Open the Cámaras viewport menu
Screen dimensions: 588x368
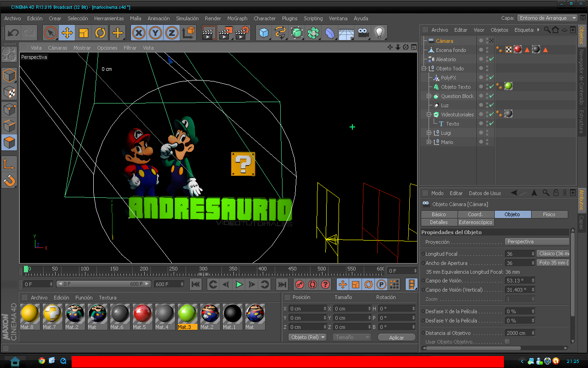[x=57, y=48]
